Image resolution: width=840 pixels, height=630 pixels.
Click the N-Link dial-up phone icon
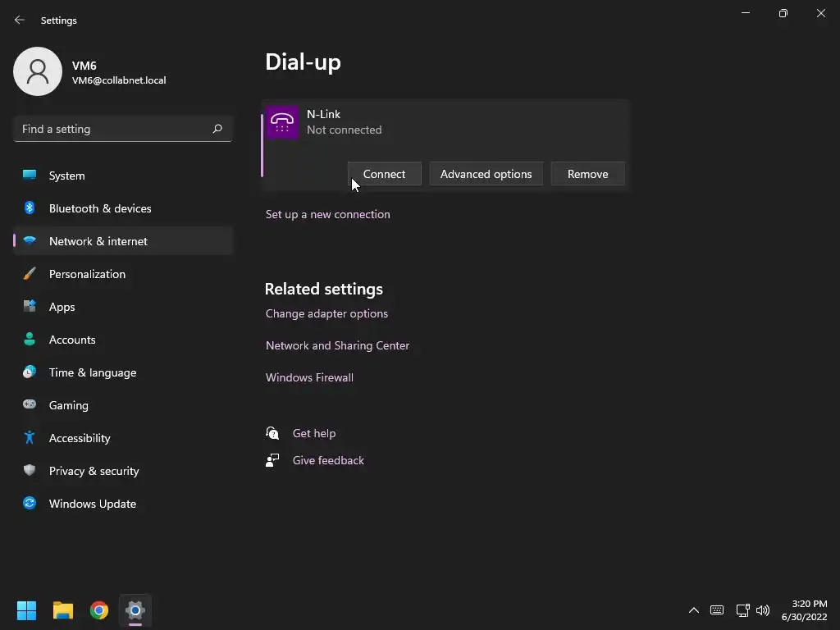pyautogui.click(x=282, y=122)
